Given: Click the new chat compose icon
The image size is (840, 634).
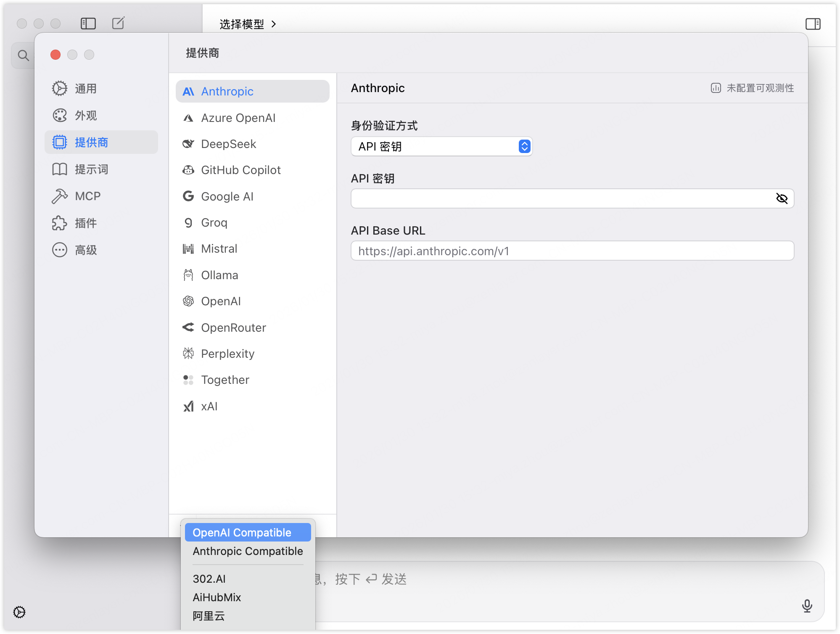Looking at the screenshot, I should pyautogui.click(x=119, y=23).
